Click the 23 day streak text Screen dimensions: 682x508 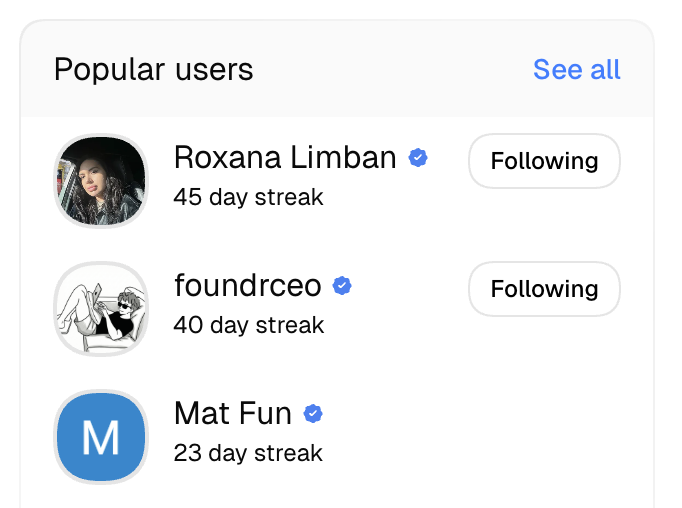pyautogui.click(x=248, y=453)
